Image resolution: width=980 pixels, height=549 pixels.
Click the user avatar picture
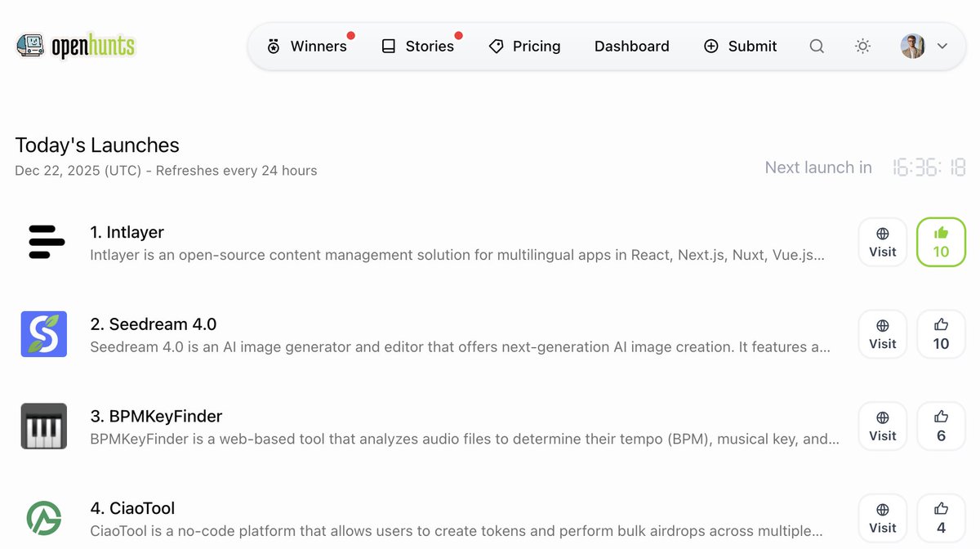point(913,47)
